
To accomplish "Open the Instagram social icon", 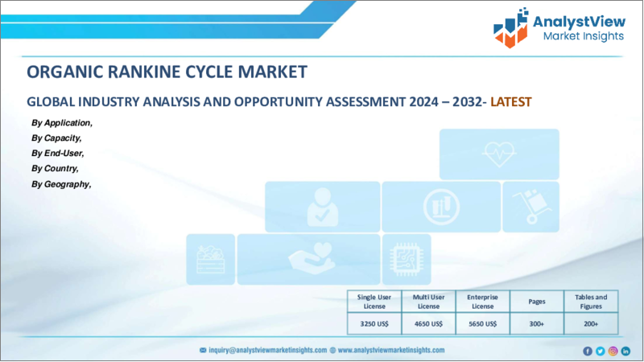I will point(613,351).
